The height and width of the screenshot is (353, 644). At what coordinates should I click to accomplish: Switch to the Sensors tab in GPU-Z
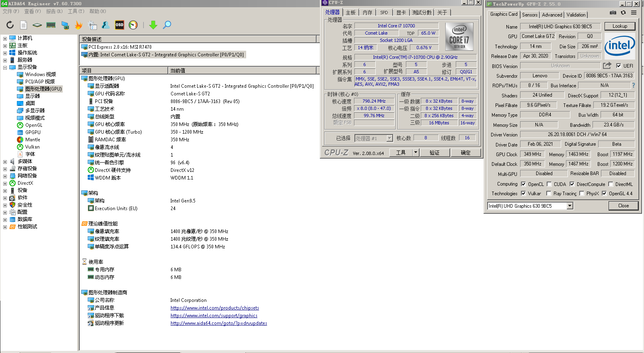pos(530,15)
